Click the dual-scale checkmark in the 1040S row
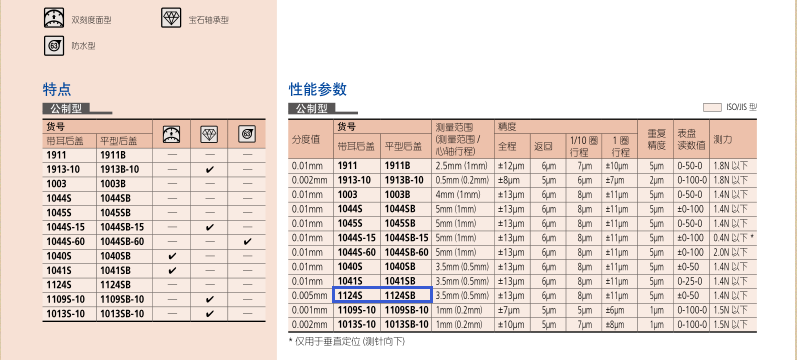The height and width of the screenshot is (360, 797). coord(171,256)
